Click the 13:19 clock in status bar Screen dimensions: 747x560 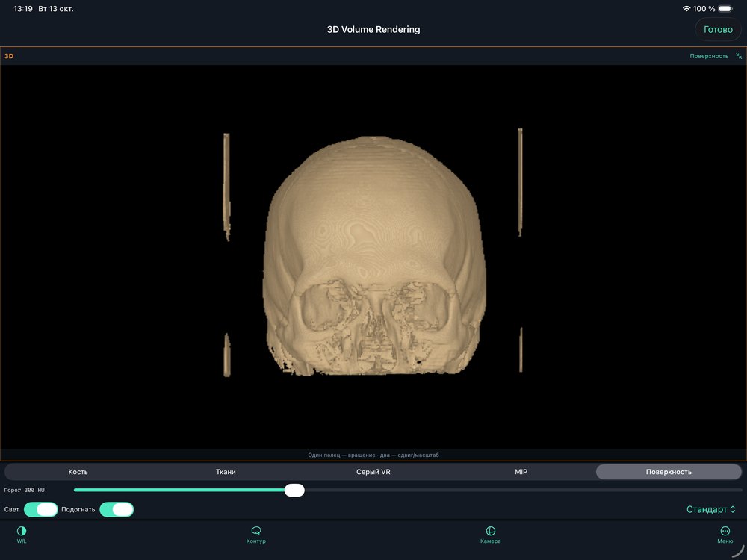(x=23, y=8)
